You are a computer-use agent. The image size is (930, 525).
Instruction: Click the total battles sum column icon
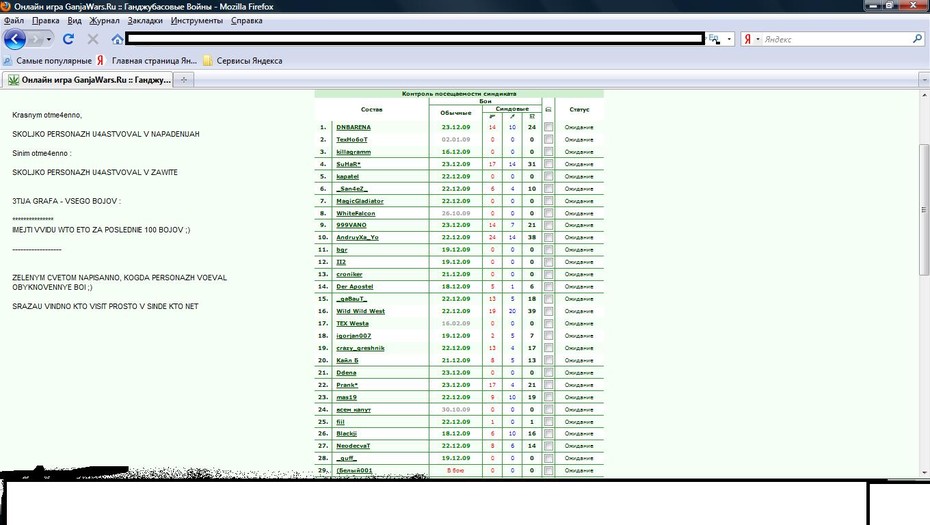[532, 116]
